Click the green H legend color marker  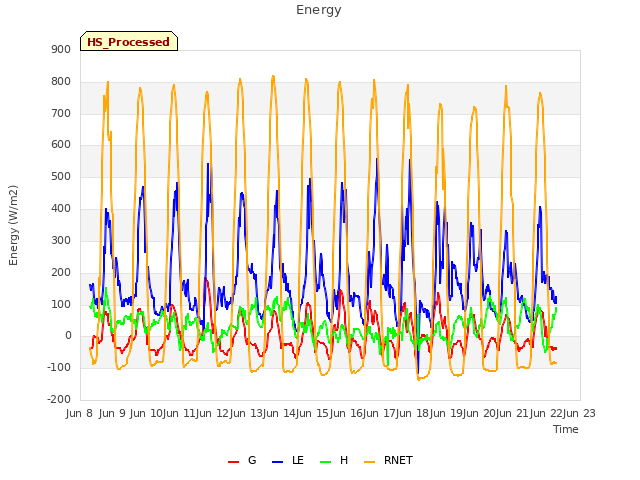pyautogui.click(x=326, y=462)
